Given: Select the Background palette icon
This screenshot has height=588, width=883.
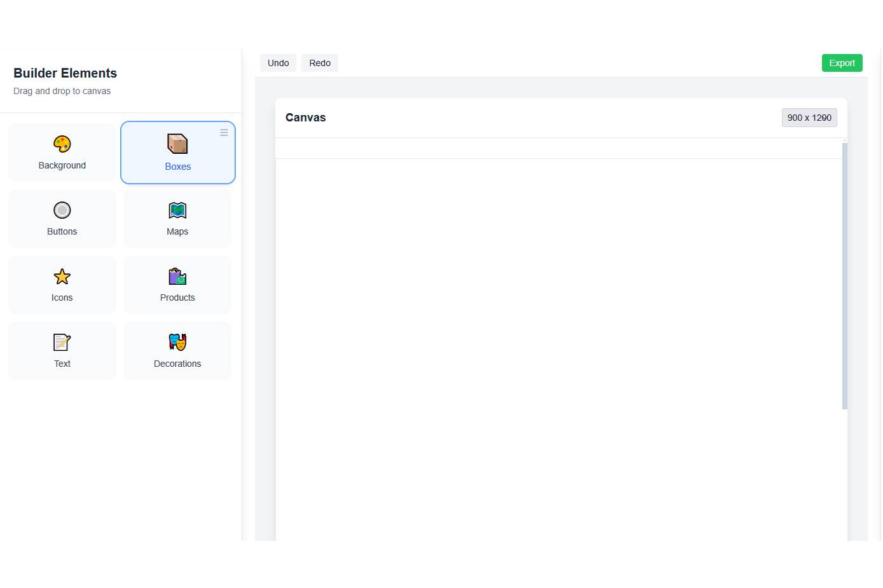Looking at the screenshot, I should tap(62, 144).
